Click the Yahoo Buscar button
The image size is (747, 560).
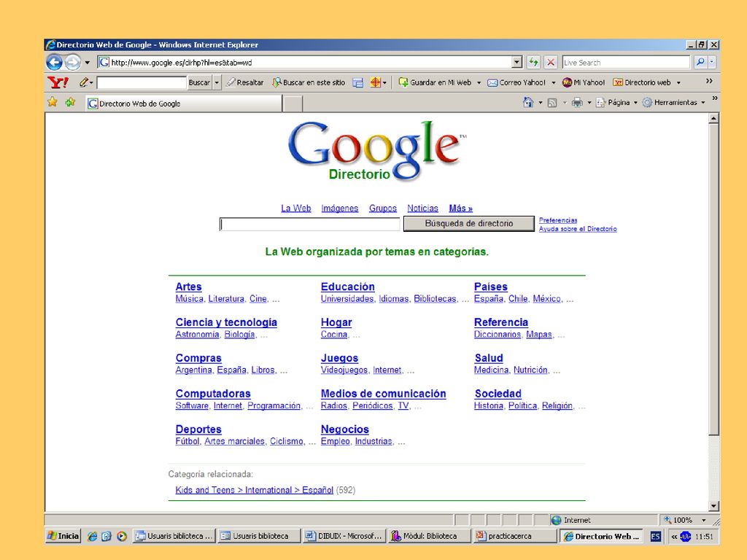click(199, 82)
